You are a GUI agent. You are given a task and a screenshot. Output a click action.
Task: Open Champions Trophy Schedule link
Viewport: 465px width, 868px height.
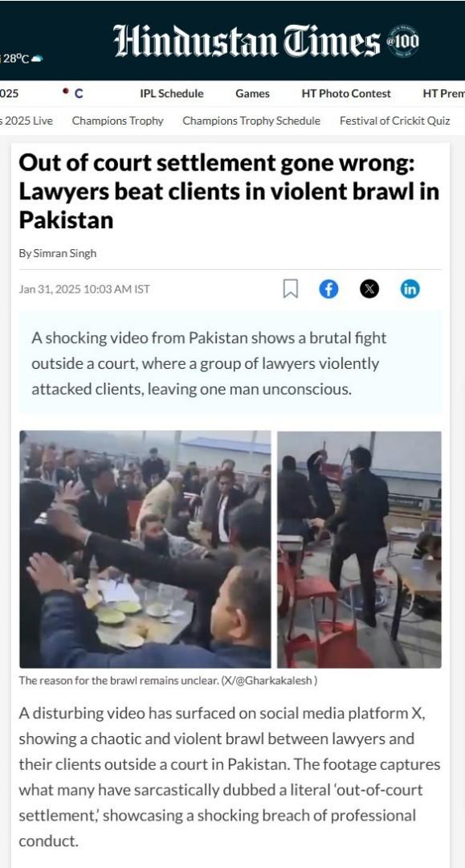[x=251, y=121]
